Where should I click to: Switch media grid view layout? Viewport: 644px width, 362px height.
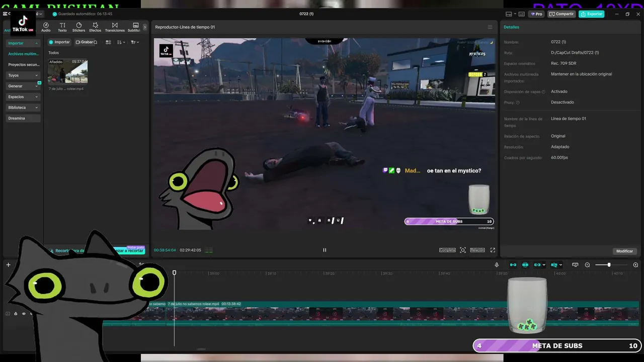coord(108,42)
